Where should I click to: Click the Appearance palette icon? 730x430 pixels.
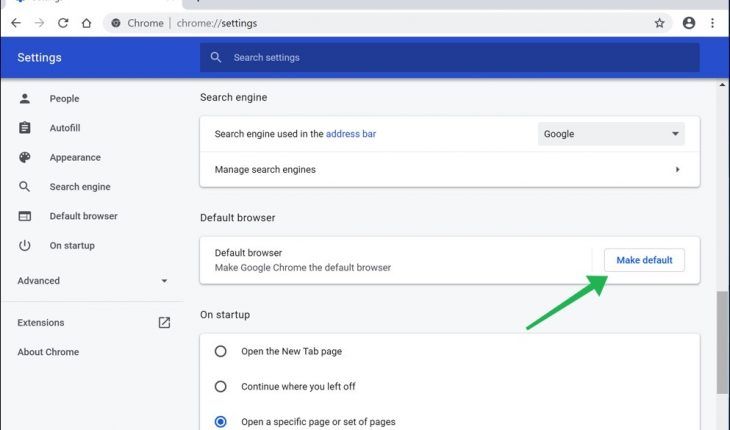point(25,157)
